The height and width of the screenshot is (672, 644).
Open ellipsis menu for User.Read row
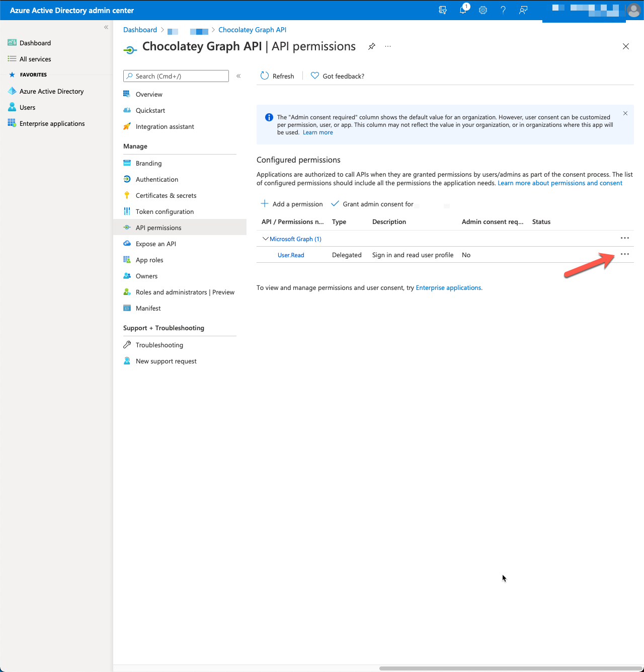(x=625, y=254)
